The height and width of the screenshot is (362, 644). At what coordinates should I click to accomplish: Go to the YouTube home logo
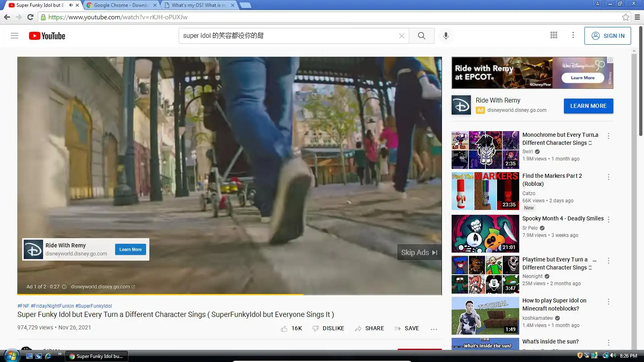(x=47, y=36)
